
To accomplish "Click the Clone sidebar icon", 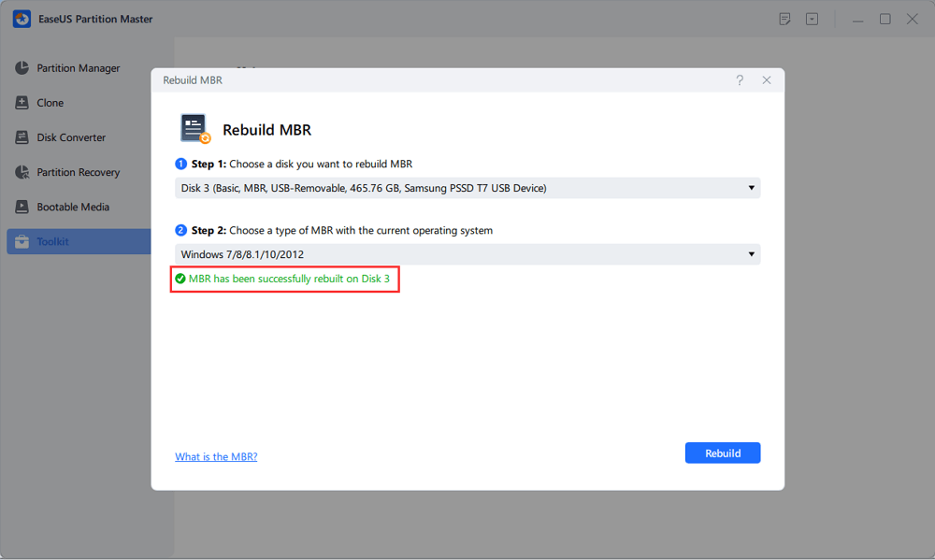I will [x=22, y=103].
